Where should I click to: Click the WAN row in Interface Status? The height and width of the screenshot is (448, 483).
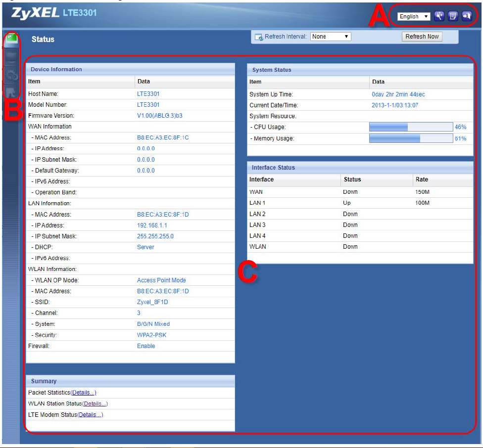(360, 192)
